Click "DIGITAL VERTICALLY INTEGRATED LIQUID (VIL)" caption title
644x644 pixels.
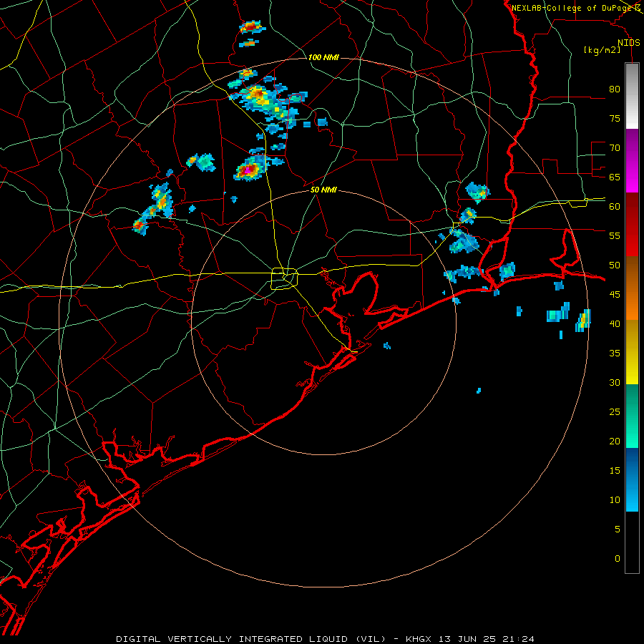coord(251,639)
